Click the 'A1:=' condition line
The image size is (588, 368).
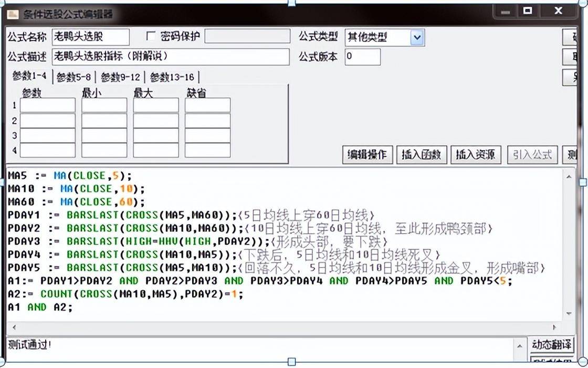point(260,281)
